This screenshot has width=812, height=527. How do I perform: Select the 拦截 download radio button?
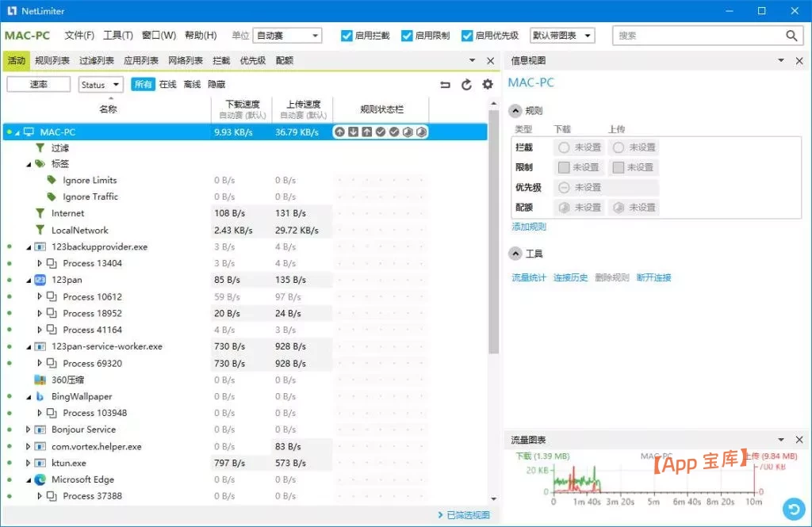pyautogui.click(x=564, y=148)
